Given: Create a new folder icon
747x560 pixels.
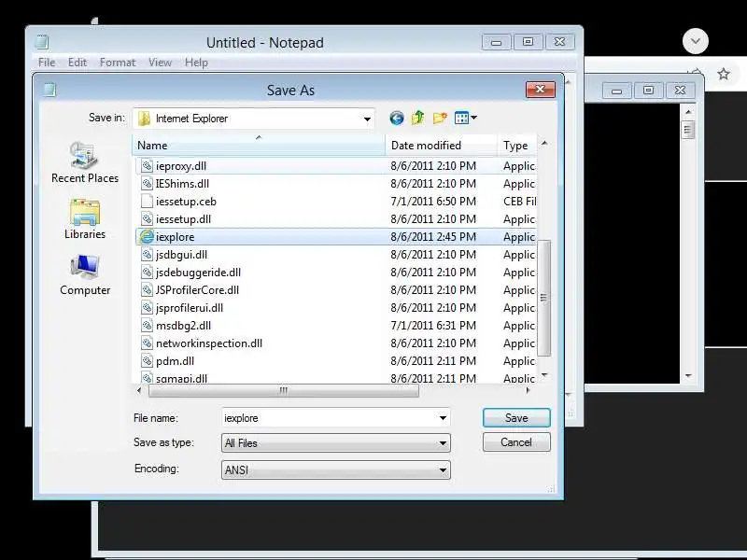Looking at the screenshot, I should 440,118.
